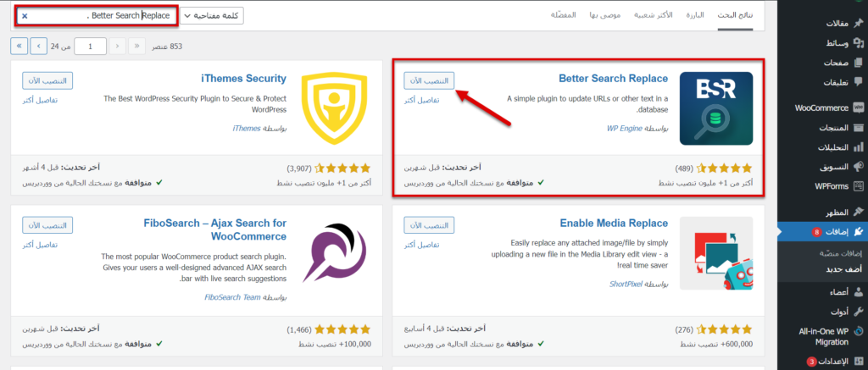868x370 pixels.
Task: Click the current page number field
Action: coord(96,46)
